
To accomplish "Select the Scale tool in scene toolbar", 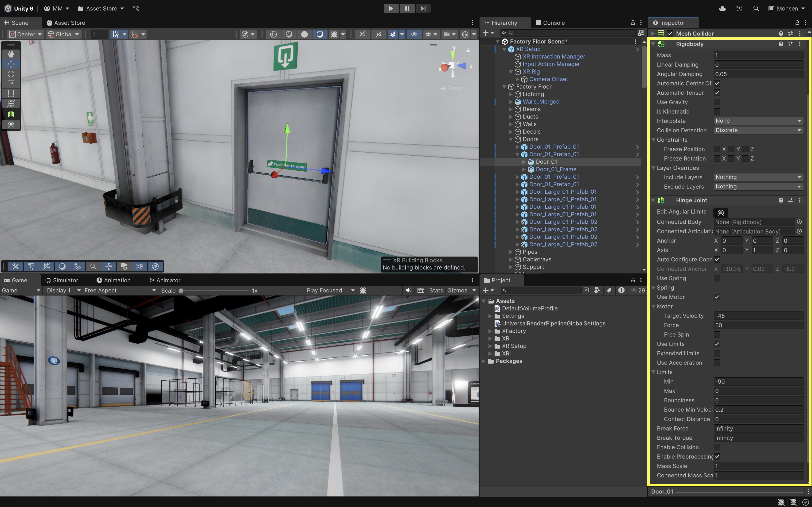I will 11,84.
